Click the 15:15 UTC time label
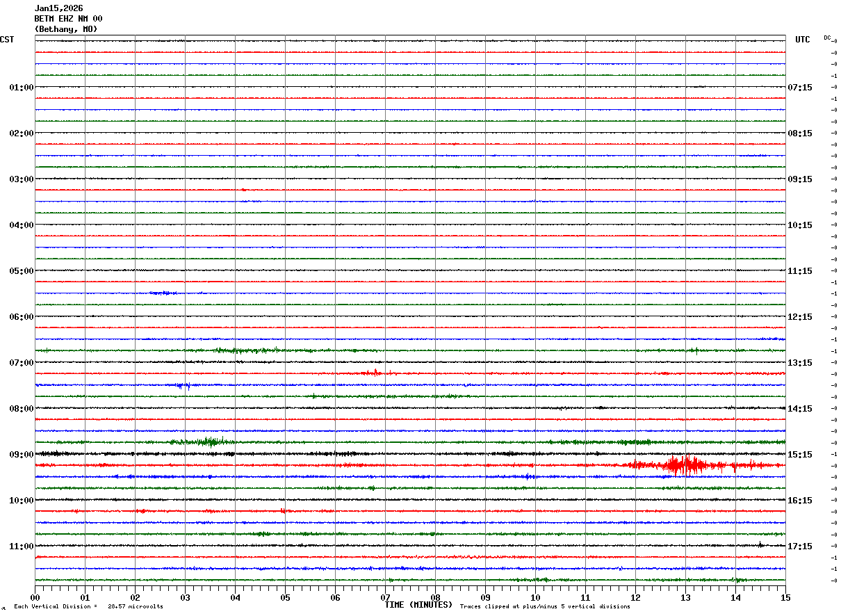 click(x=800, y=455)
